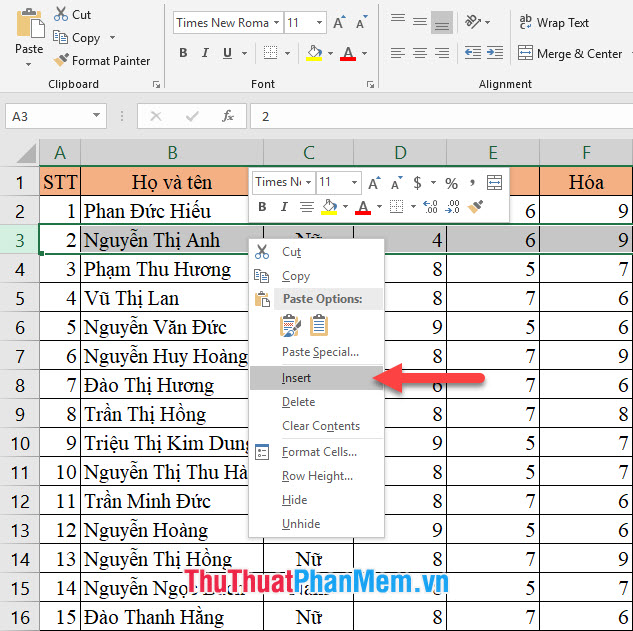
Task: Toggle Italic in the ribbon Font group
Action: (205, 53)
